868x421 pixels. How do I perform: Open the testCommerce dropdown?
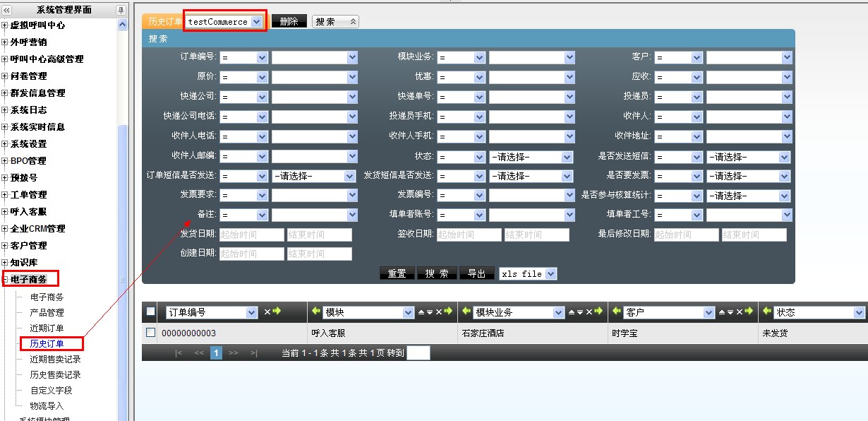[256, 22]
